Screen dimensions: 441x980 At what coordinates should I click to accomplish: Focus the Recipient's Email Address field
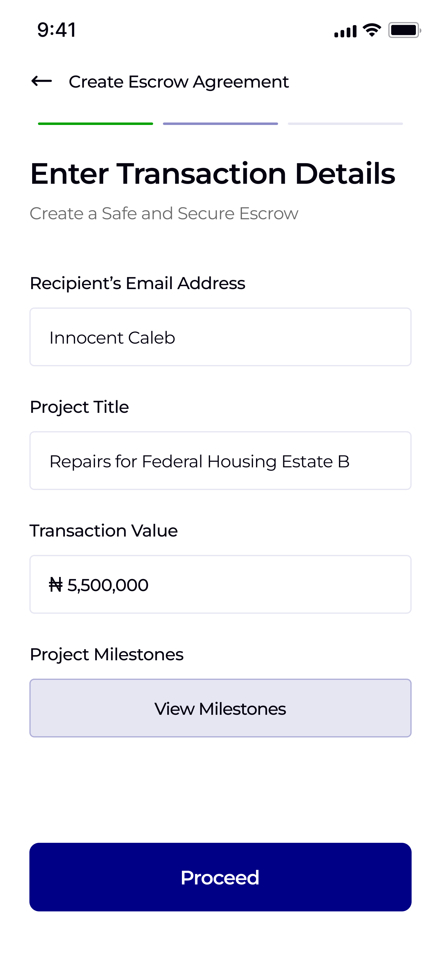(220, 337)
